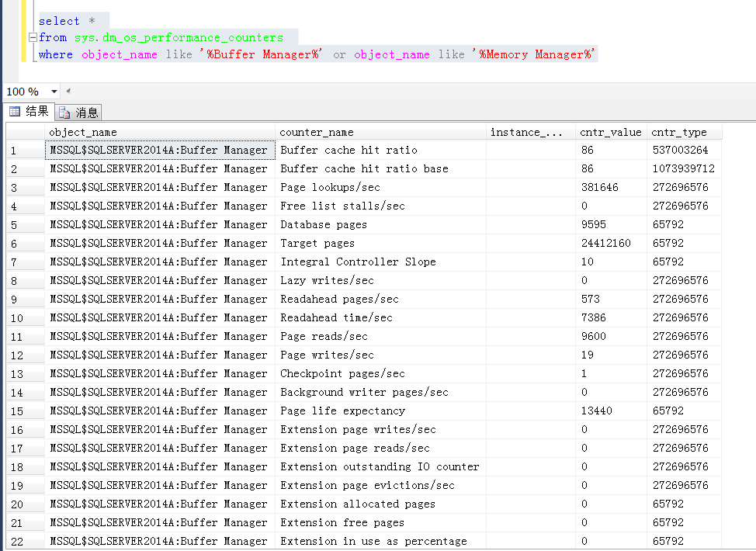Viewport: 756px width, 551px height.
Task: Select row header number 22
Action: [x=26, y=542]
